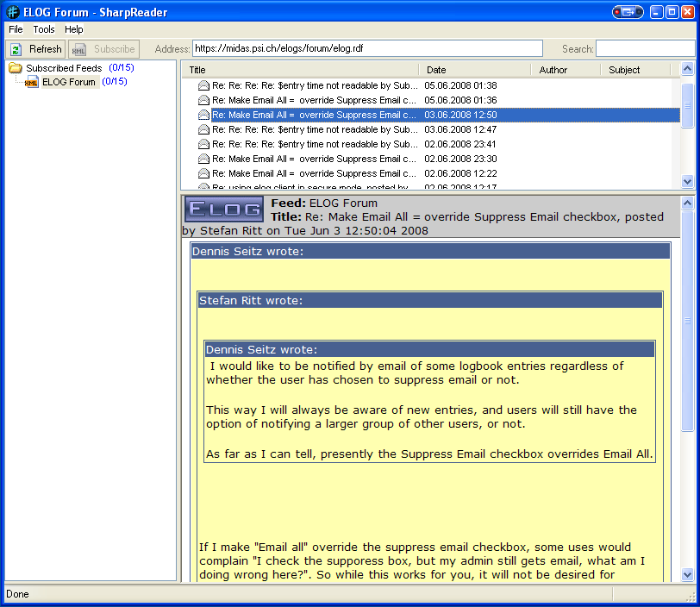Image resolution: width=700 pixels, height=607 pixels.
Task: Click the feed list scrollbar thumb
Action: [x=688, y=105]
